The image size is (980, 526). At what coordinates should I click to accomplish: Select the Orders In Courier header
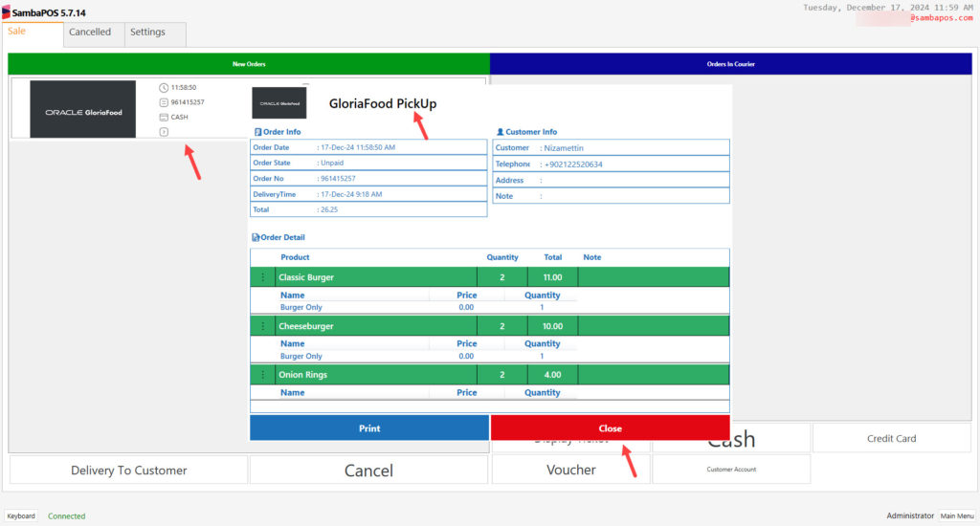pyautogui.click(x=730, y=64)
